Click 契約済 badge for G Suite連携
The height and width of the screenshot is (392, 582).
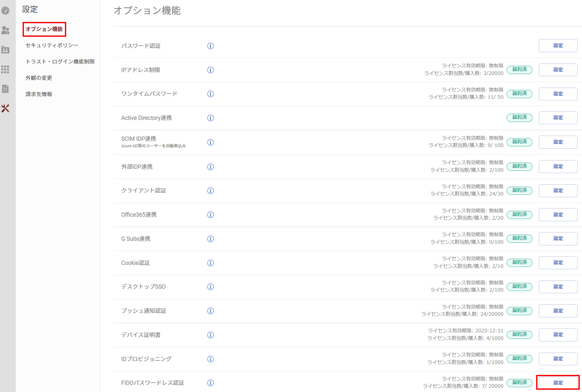click(519, 238)
